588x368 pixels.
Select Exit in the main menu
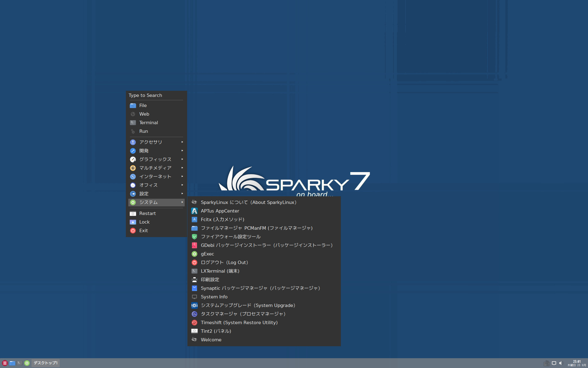pos(156,231)
